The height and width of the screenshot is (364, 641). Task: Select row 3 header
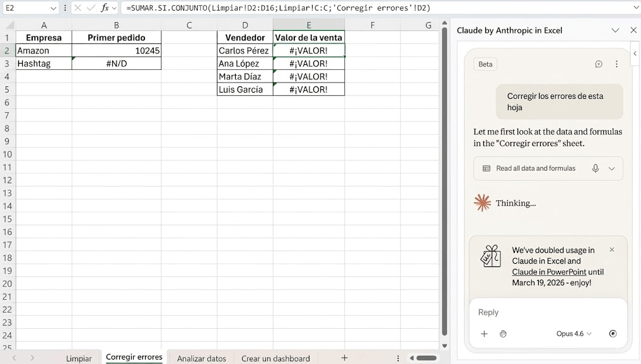[7, 64]
